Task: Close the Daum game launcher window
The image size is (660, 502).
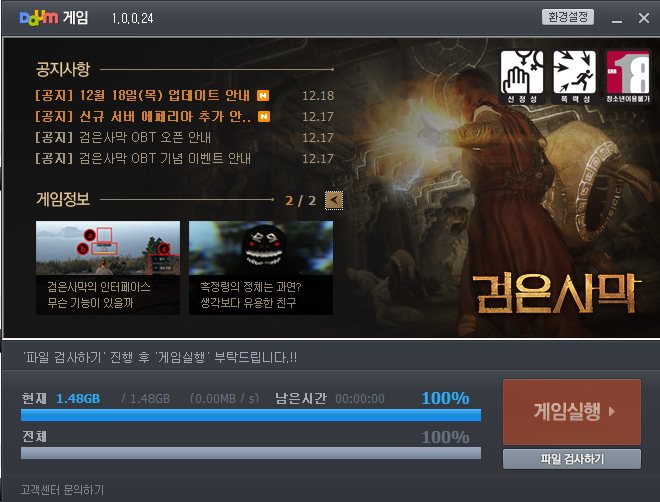Action: (x=644, y=18)
